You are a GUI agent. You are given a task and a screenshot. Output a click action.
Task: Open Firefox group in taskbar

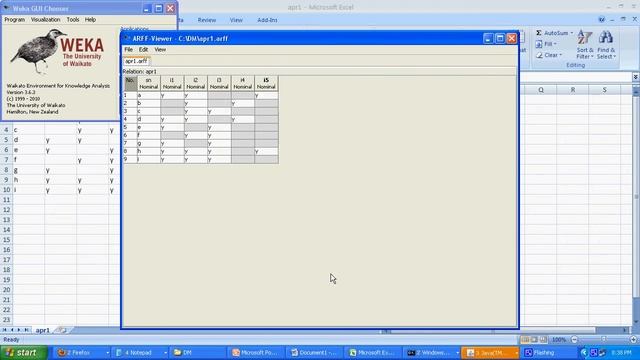tap(82, 353)
